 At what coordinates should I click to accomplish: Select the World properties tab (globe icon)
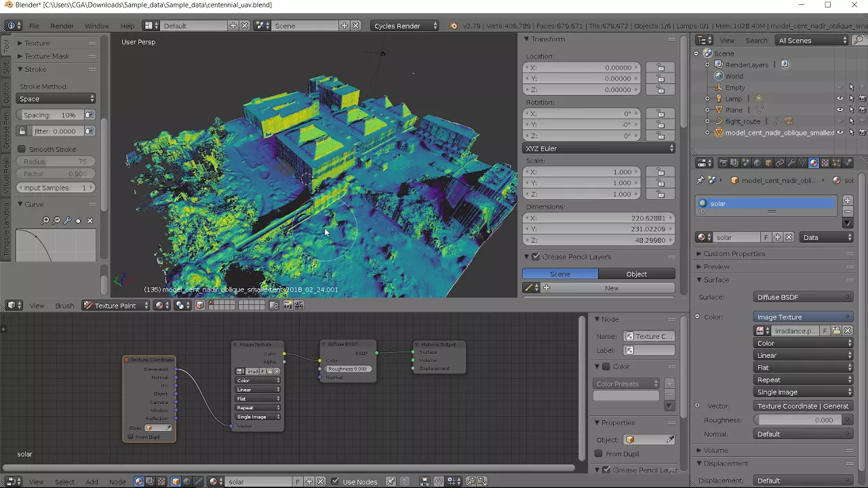click(x=757, y=163)
